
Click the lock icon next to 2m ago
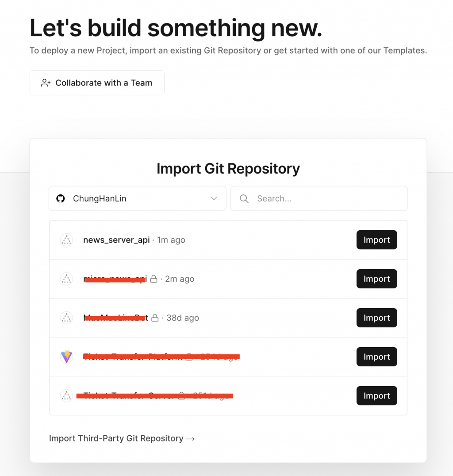(x=154, y=279)
